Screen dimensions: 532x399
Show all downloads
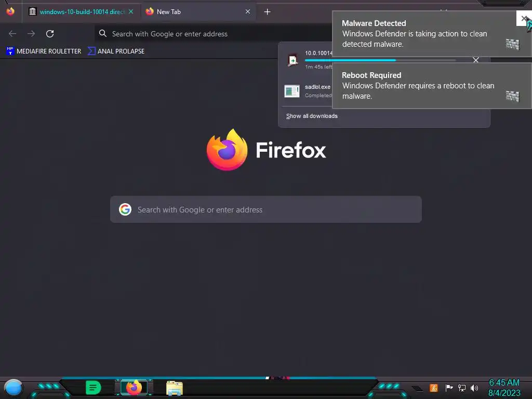pos(312,116)
